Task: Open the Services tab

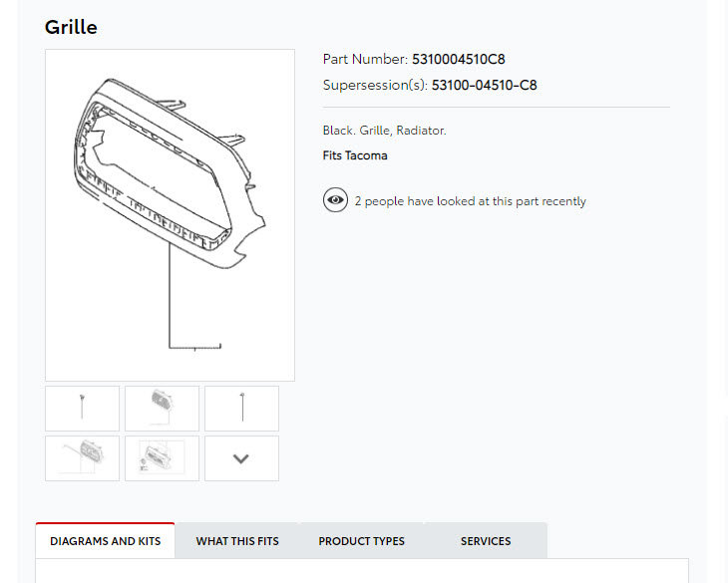Action: (x=486, y=541)
